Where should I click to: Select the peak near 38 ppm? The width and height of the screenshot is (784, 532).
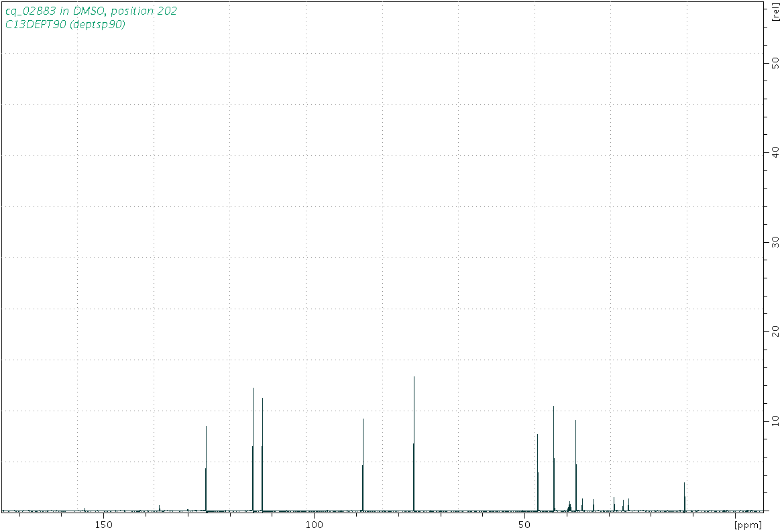pos(576,466)
